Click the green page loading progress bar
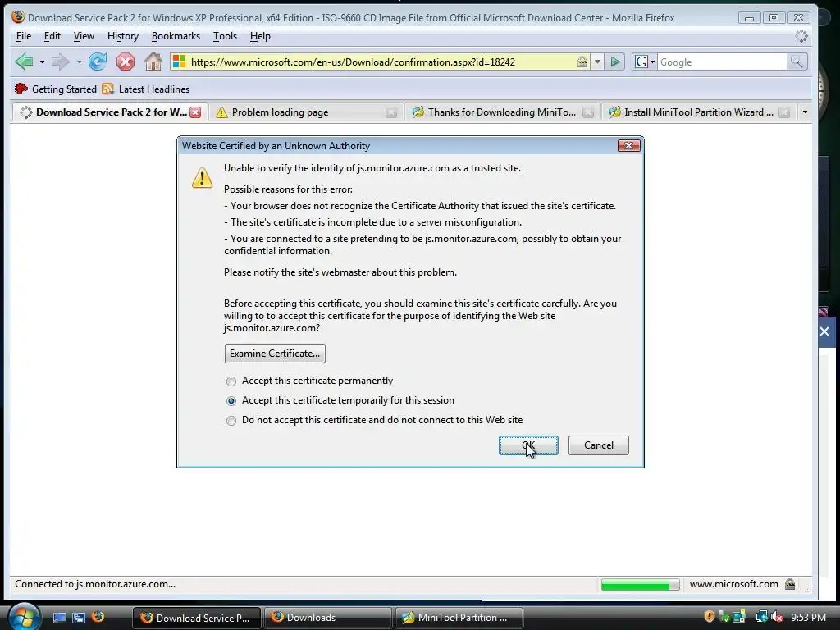This screenshot has height=630, width=840. coord(640,585)
